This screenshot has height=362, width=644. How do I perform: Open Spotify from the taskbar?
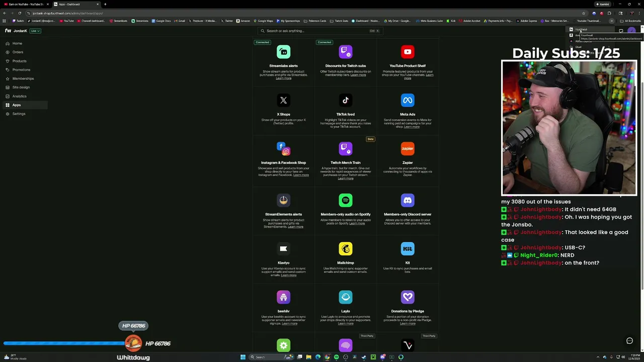click(336, 357)
